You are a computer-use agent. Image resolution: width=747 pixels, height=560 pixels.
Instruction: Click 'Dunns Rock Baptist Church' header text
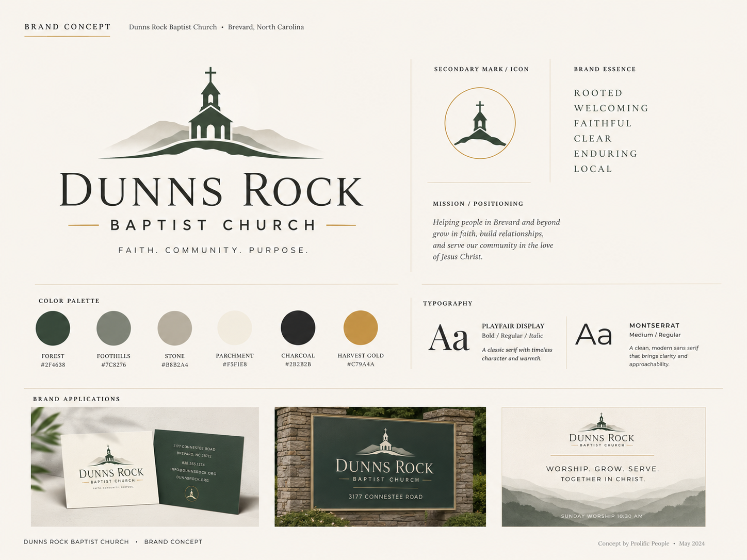pyautogui.click(x=173, y=27)
